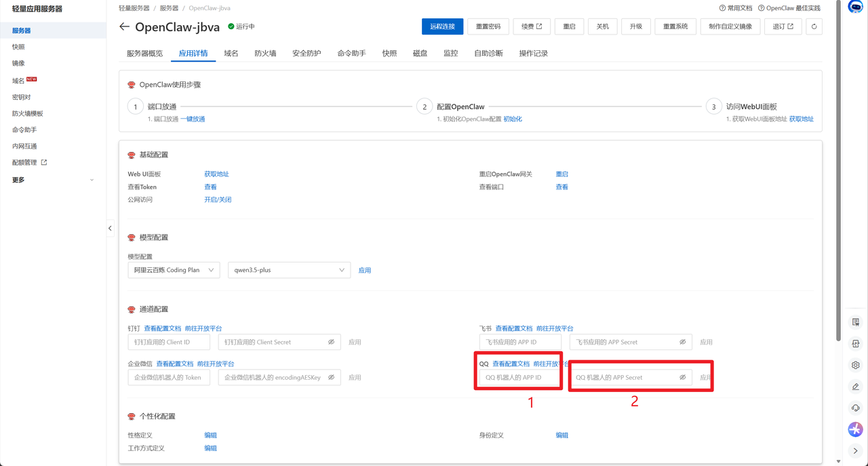Viewport: 868px width, 466px height.
Task: Click the blue 远程连接 button
Action: pyautogui.click(x=442, y=26)
